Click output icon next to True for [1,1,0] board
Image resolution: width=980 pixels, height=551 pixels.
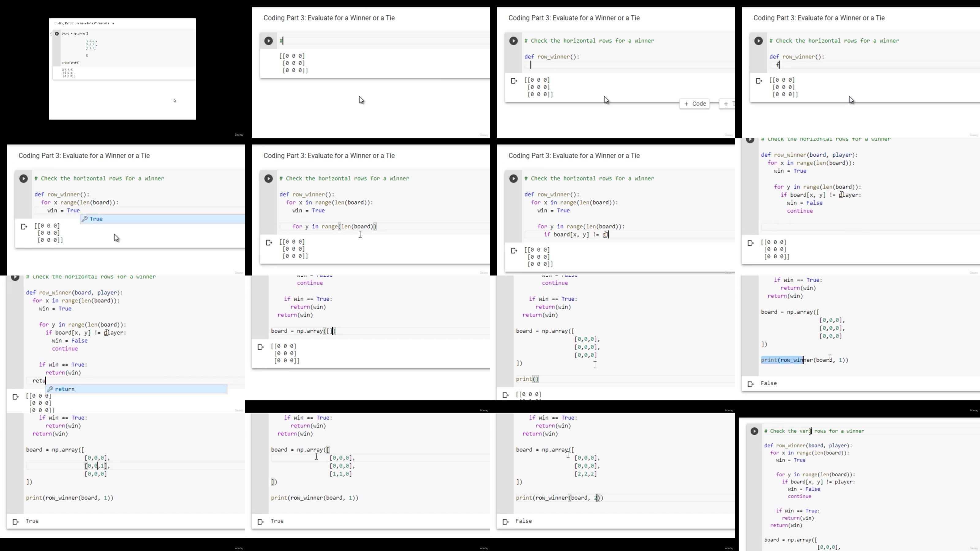coord(261,522)
